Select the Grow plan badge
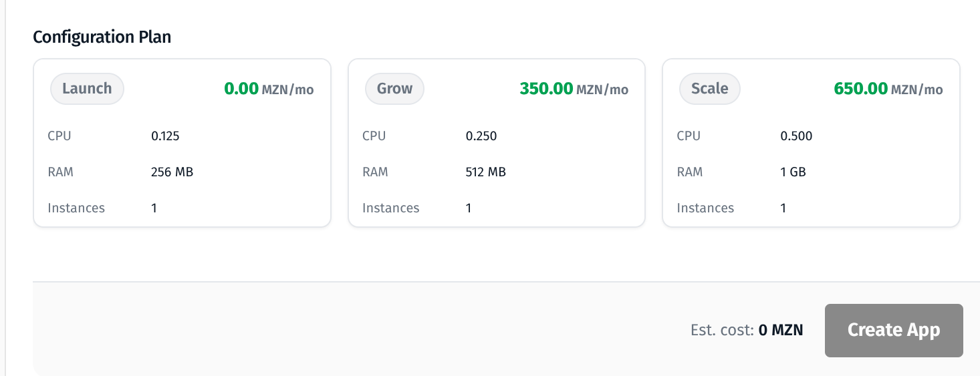The image size is (980, 376). click(394, 88)
